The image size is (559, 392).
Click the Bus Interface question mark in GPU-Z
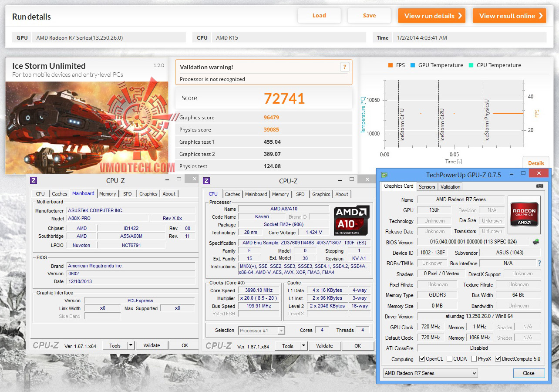(x=539, y=263)
